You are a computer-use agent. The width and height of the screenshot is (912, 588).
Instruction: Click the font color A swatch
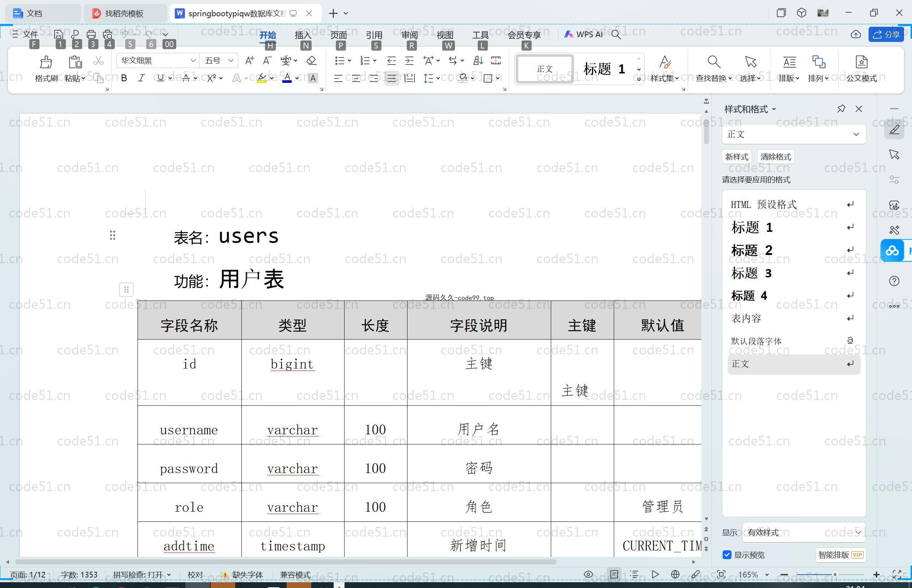coord(287,78)
